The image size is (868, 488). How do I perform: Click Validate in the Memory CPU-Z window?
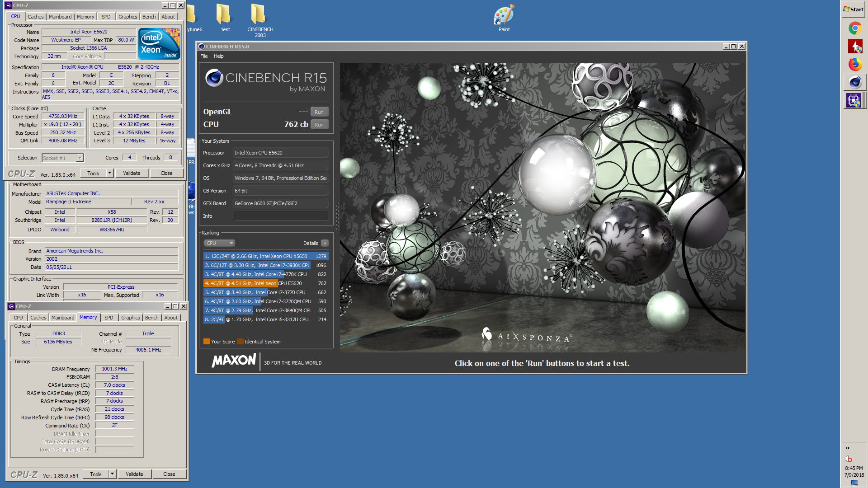click(x=134, y=474)
